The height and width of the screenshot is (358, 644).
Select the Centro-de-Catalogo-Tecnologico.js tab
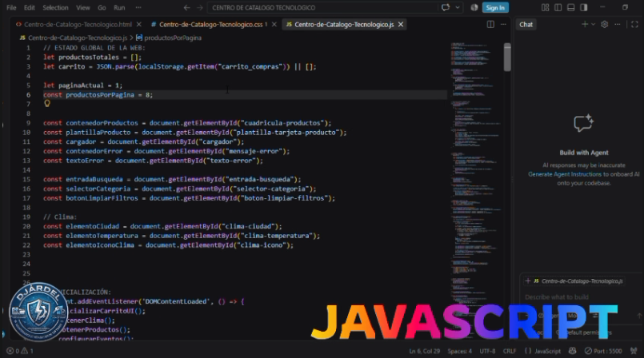tap(344, 25)
